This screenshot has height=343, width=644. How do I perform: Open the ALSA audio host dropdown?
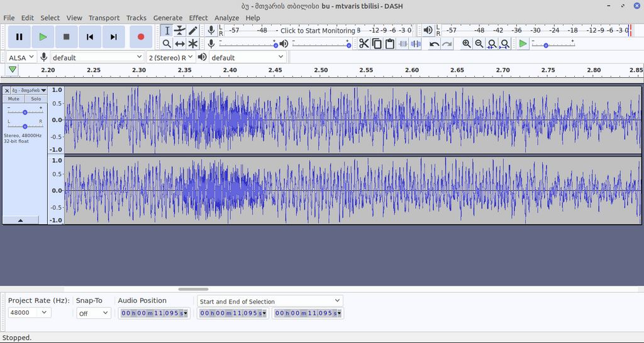click(22, 57)
